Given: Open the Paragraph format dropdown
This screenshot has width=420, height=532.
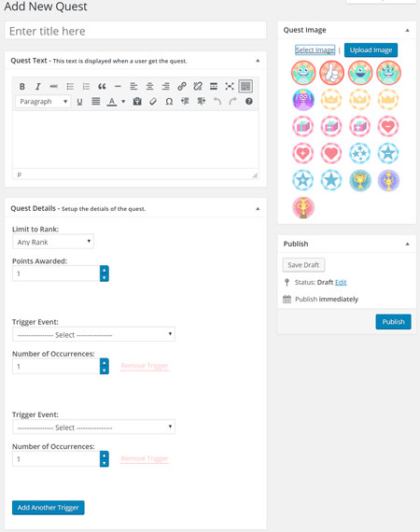Looking at the screenshot, I should (x=43, y=102).
